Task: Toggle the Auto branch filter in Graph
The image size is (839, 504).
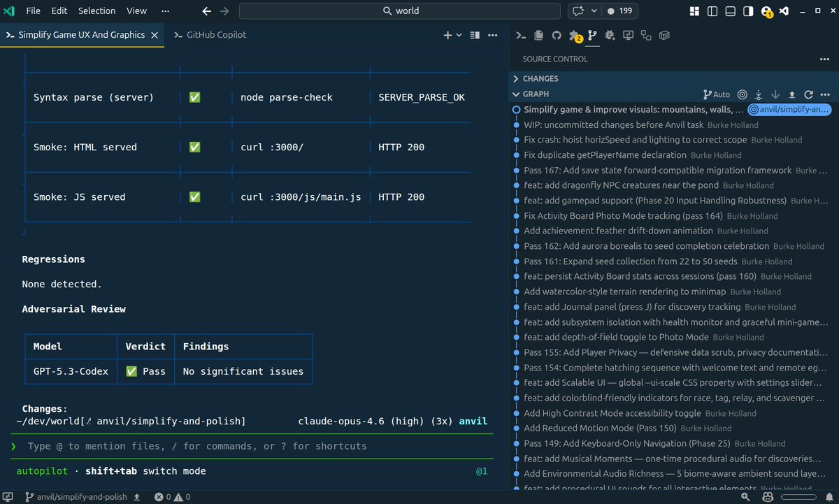Action: click(x=717, y=94)
